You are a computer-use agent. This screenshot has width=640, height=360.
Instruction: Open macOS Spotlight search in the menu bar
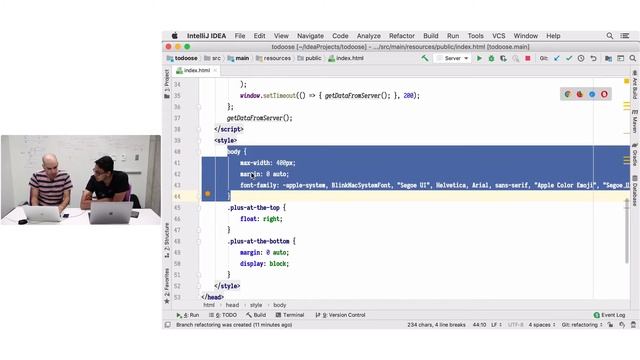point(610,36)
